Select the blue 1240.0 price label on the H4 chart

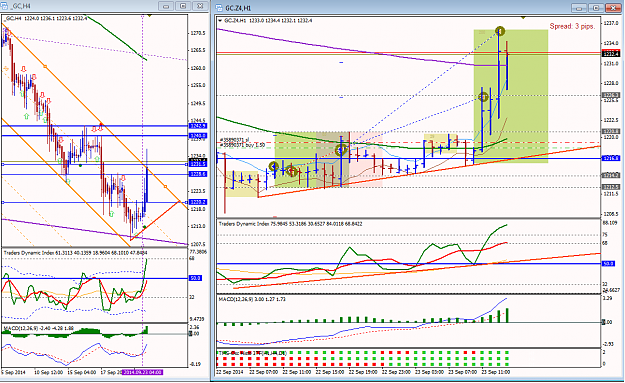click(x=198, y=136)
